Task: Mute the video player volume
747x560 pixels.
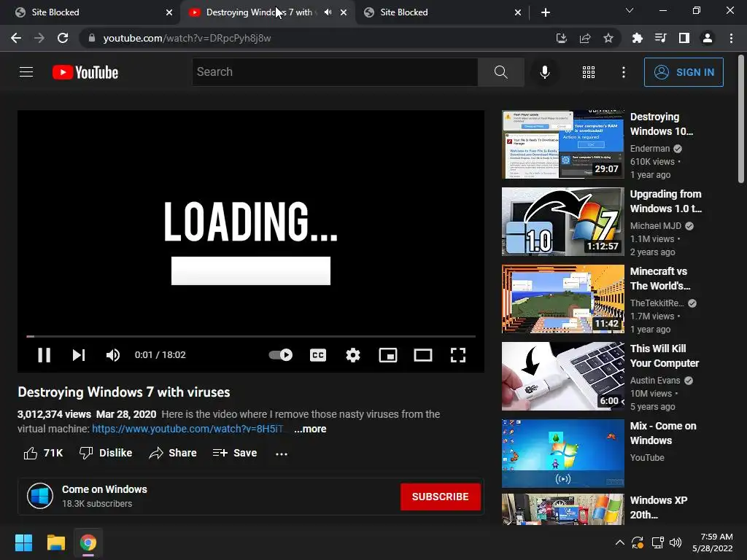Action: 113,355
